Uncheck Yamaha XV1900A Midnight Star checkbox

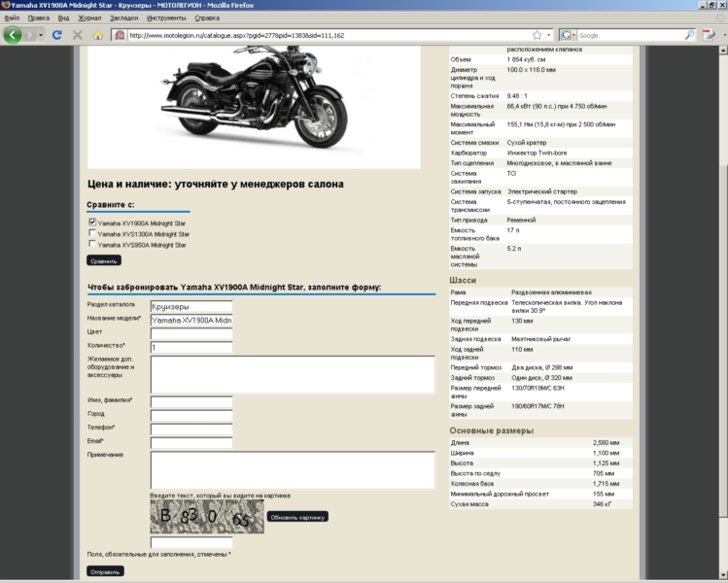pyautogui.click(x=92, y=223)
